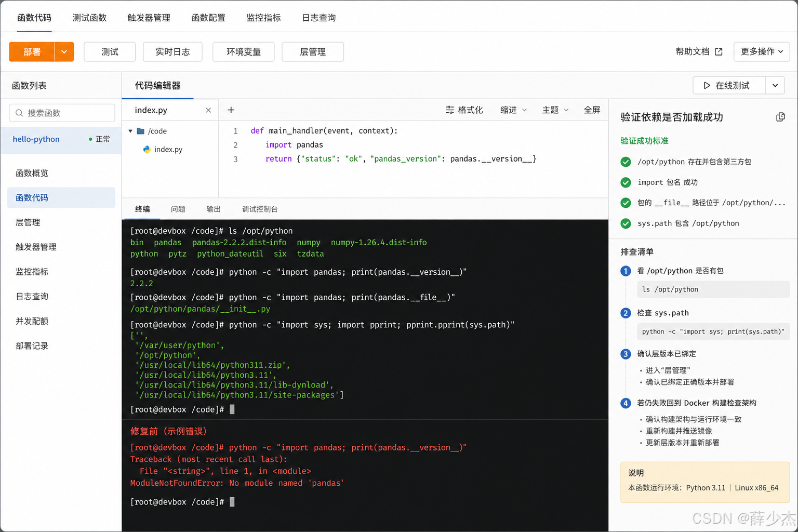Click the 搜索函数 search field
Screen dimensions: 798x532
click(62, 113)
